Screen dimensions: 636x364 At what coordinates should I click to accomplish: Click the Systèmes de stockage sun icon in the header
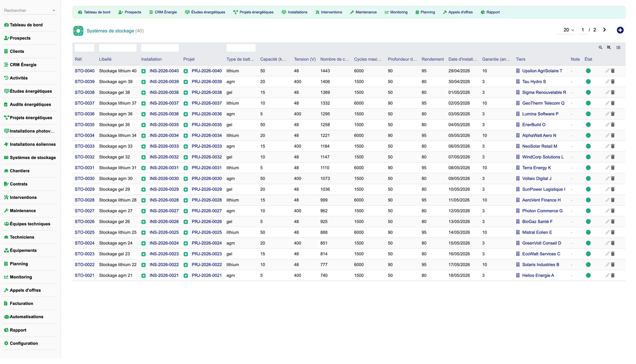tap(78, 31)
